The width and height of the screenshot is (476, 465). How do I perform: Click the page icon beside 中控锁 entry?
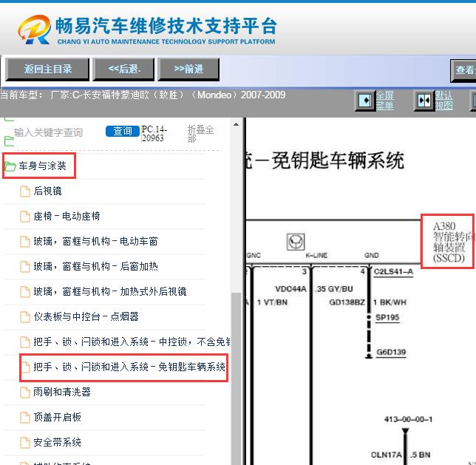(25, 342)
